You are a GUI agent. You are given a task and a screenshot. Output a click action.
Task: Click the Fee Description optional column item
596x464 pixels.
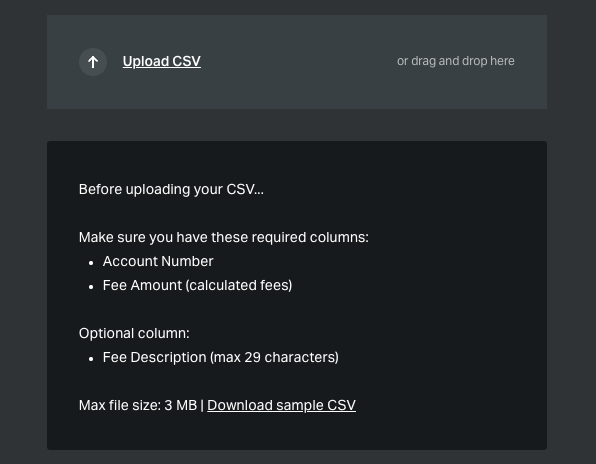tap(220, 357)
